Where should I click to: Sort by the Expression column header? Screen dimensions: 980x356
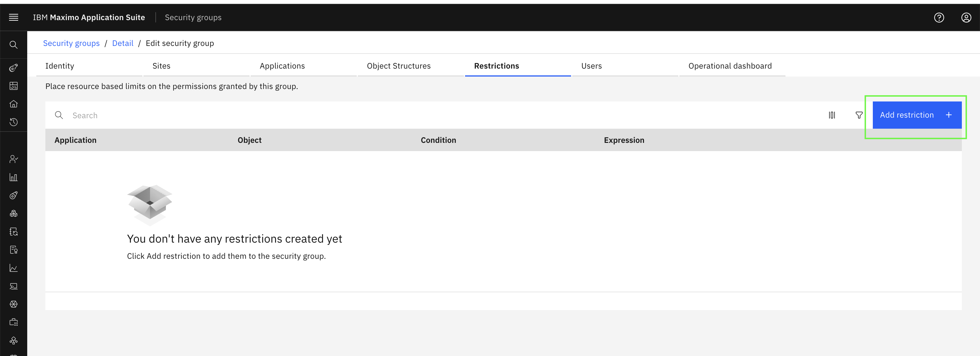[624, 140]
